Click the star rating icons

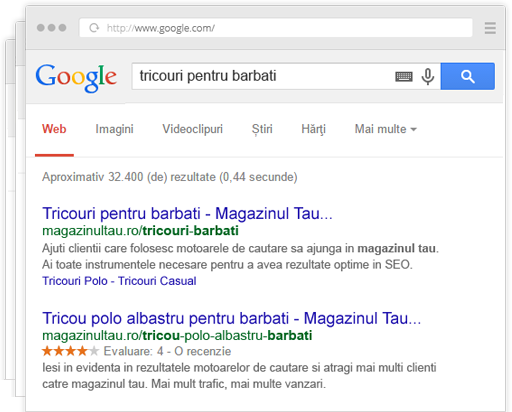(x=71, y=351)
